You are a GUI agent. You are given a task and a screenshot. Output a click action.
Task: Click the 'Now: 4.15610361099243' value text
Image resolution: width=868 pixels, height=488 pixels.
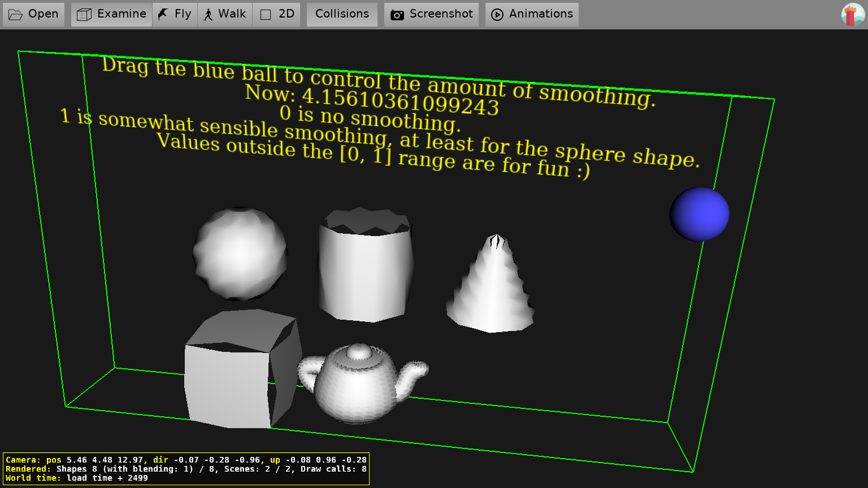(372, 101)
